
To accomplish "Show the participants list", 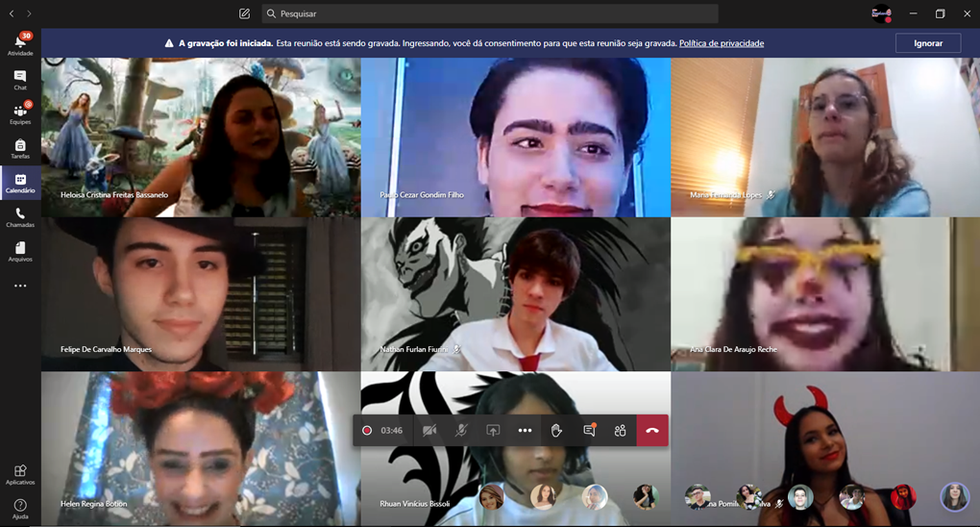I will pos(621,431).
